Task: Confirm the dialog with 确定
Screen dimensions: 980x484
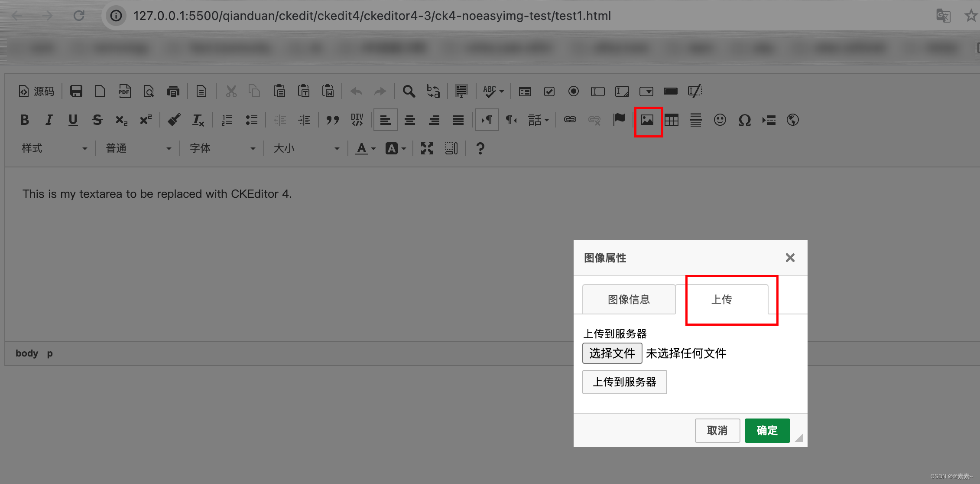Action: [766, 430]
